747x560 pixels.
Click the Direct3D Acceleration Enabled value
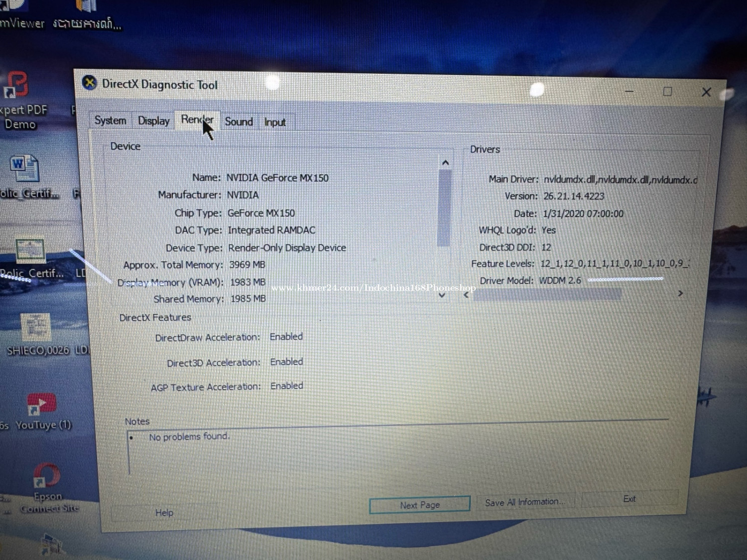tap(286, 361)
